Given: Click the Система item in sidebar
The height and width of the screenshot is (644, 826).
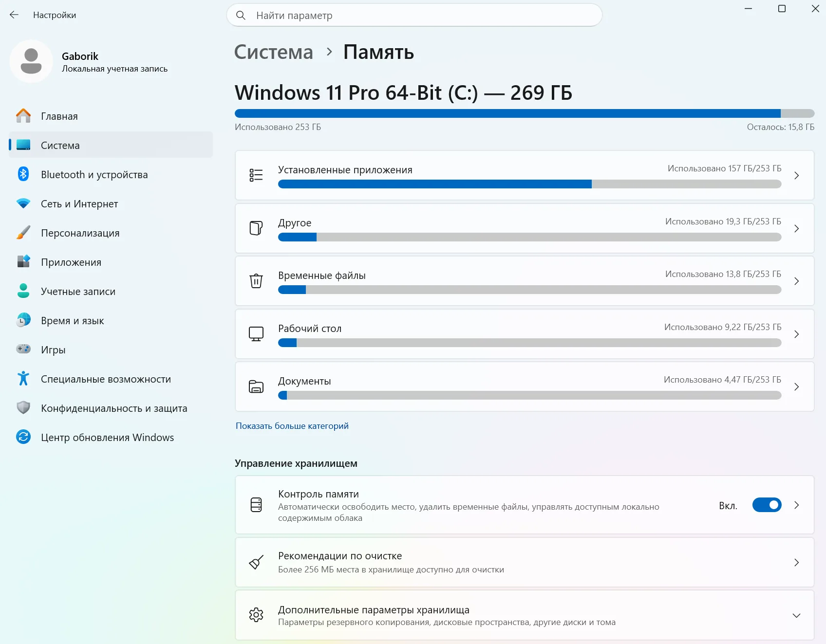Looking at the screenshot, I should [x=111, y=145].
